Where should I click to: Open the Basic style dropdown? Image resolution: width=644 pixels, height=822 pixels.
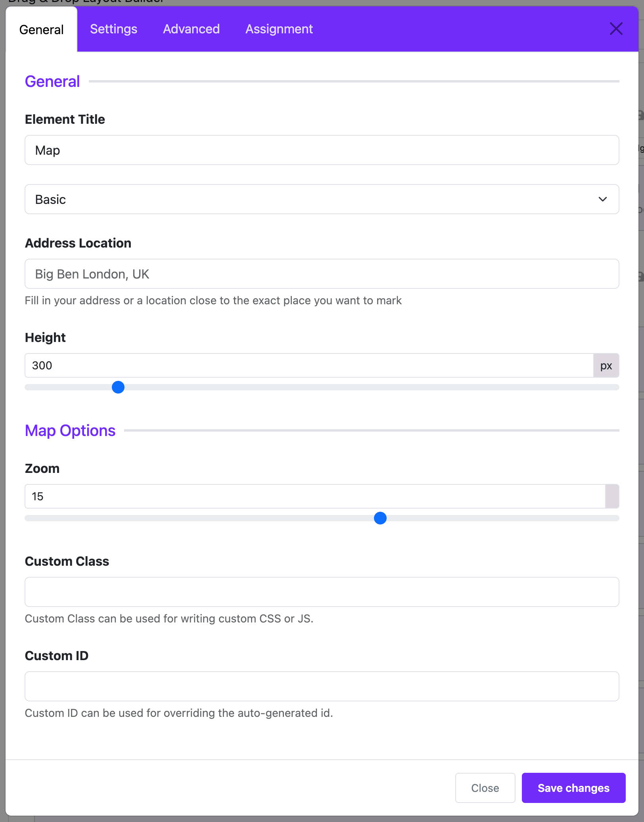(322, 199)
